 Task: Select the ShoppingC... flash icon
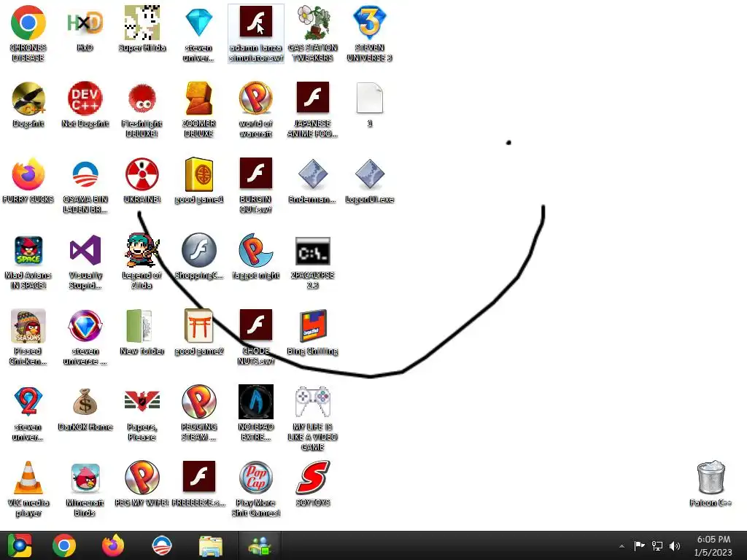(198, 250)
